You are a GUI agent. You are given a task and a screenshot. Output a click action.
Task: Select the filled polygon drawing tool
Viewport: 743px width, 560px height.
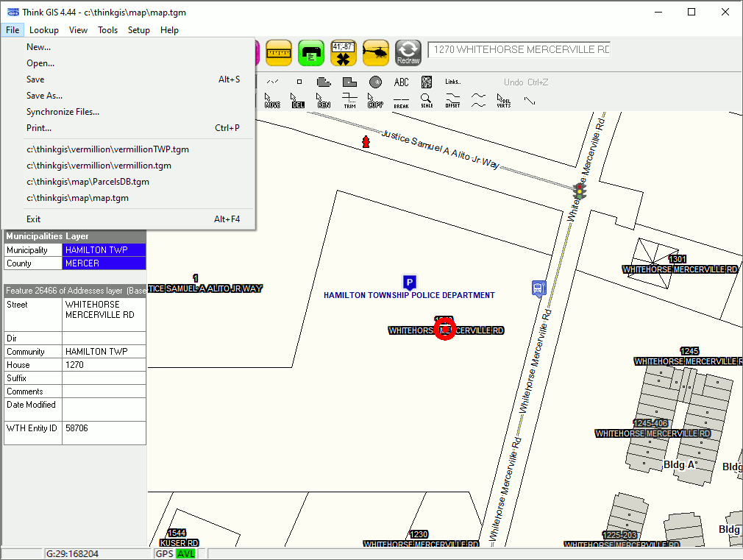click(324, 82)
